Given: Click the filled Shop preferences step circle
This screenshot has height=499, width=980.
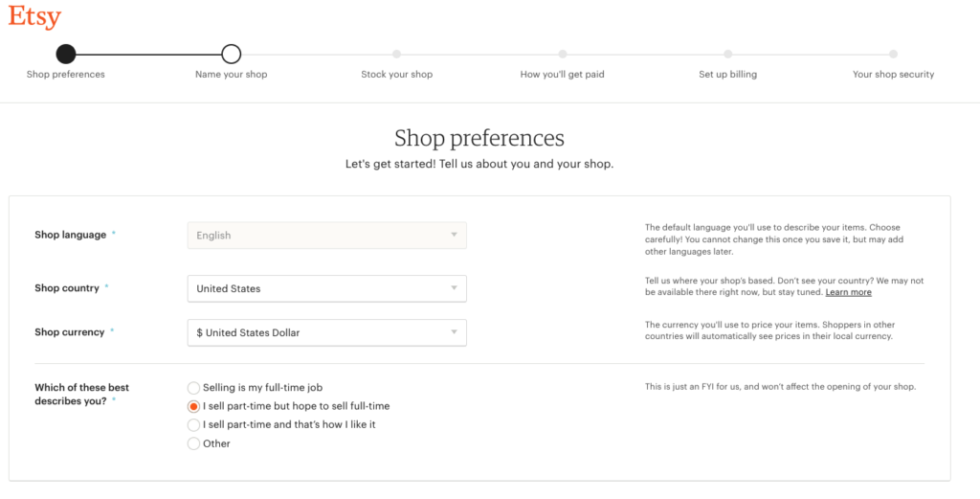Looking at the screenshot, I should click(x=66, y=54).
